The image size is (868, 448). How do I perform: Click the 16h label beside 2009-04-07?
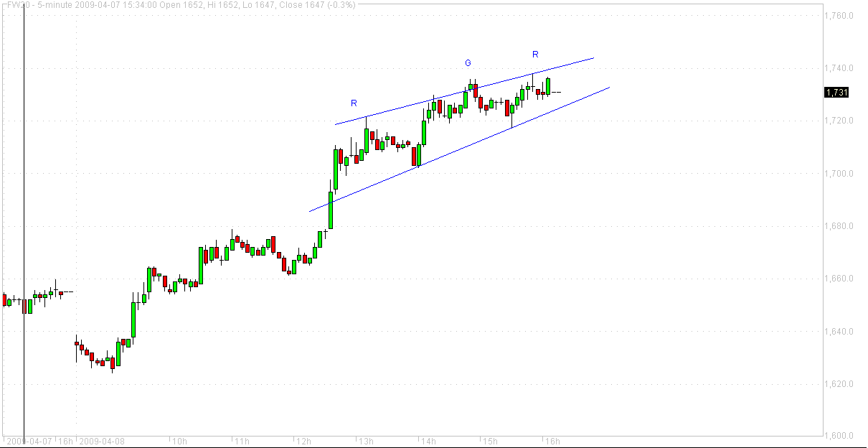point(65,441)
